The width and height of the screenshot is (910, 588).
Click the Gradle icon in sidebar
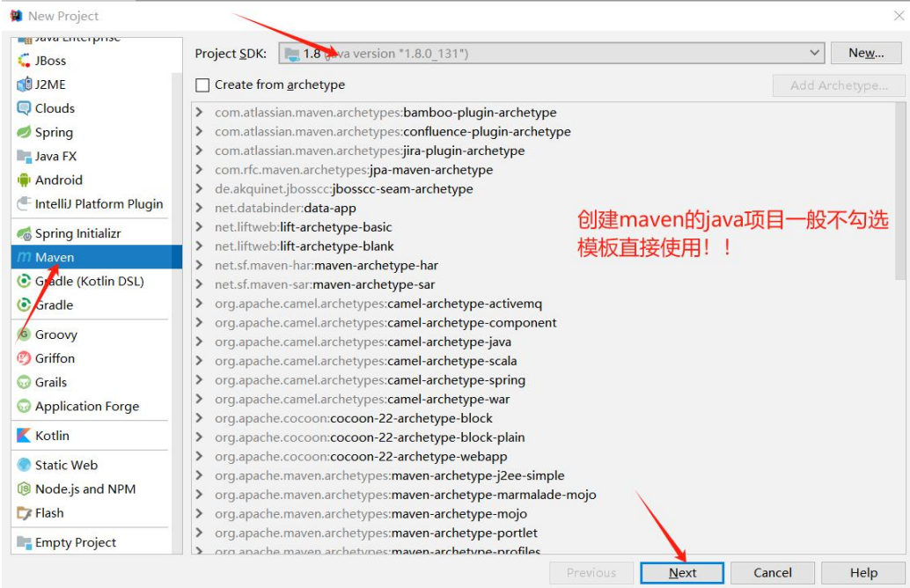pos(24,305)
